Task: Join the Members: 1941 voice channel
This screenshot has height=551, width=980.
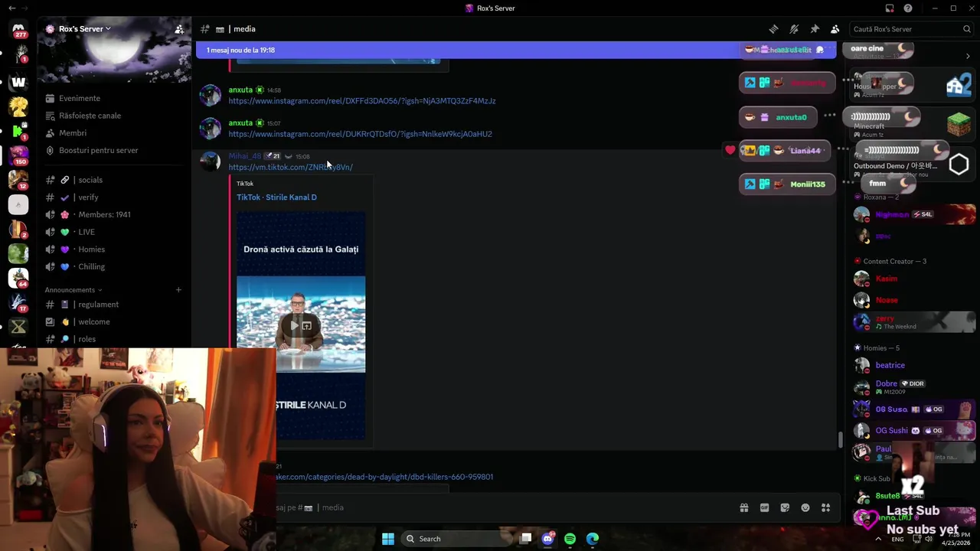Action: click(104, 214)
